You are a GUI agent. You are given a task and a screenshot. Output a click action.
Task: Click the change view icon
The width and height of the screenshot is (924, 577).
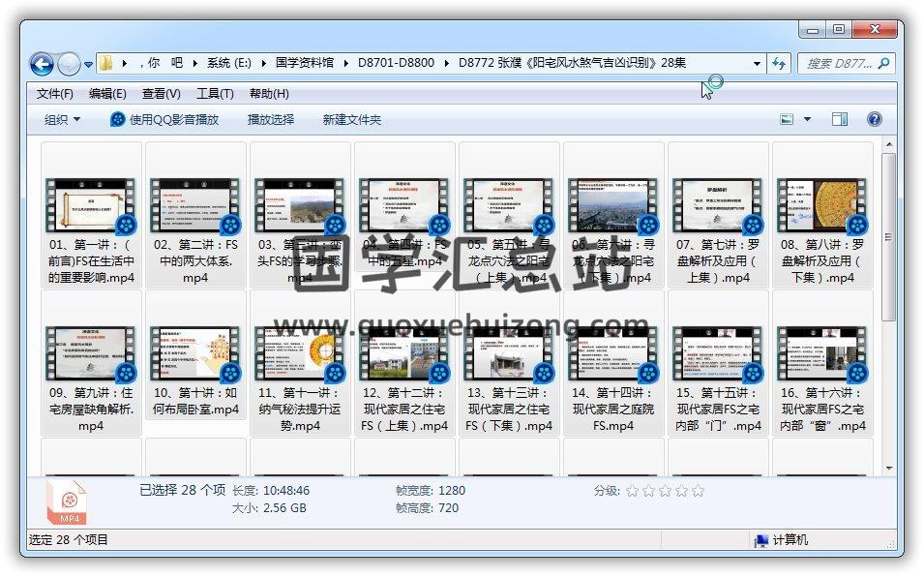click(788, 119)
